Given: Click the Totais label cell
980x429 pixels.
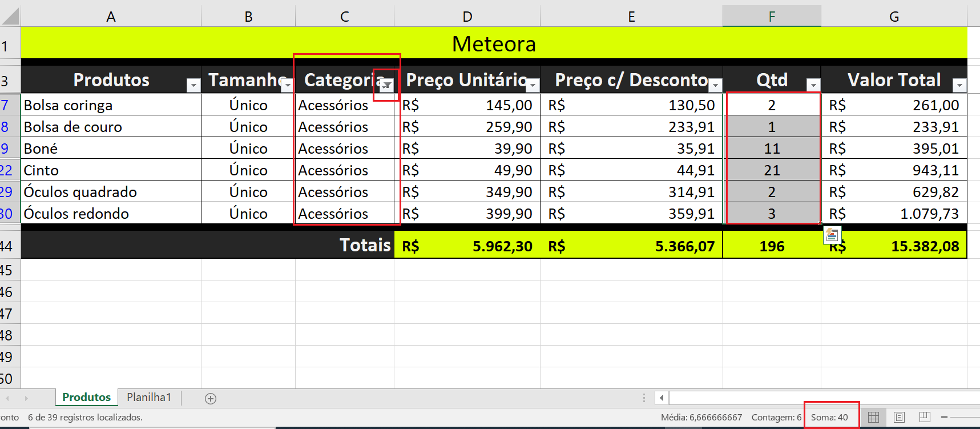Looking at the screenshot, I should tap(207, 245).
